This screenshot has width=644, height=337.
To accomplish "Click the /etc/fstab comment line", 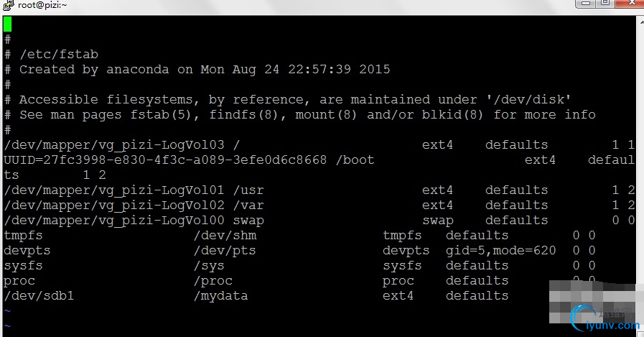I will [x=52, y=54].
